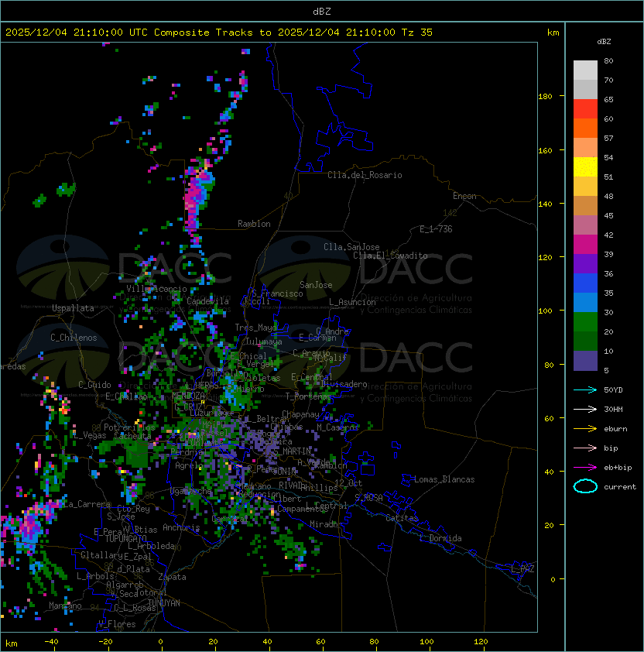
Task: Click the E_1-736 place label
Action: (x=436, y=229)
